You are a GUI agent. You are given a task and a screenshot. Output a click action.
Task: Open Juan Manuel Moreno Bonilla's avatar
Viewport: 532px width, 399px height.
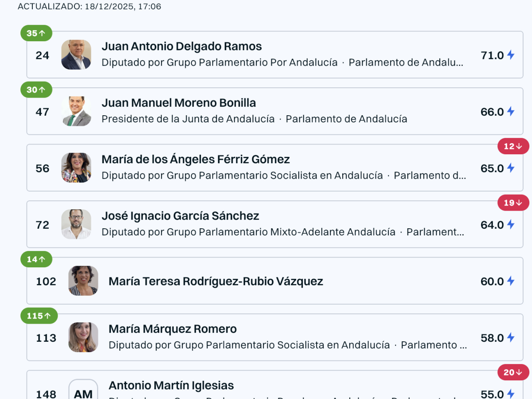tap(76, 111)
